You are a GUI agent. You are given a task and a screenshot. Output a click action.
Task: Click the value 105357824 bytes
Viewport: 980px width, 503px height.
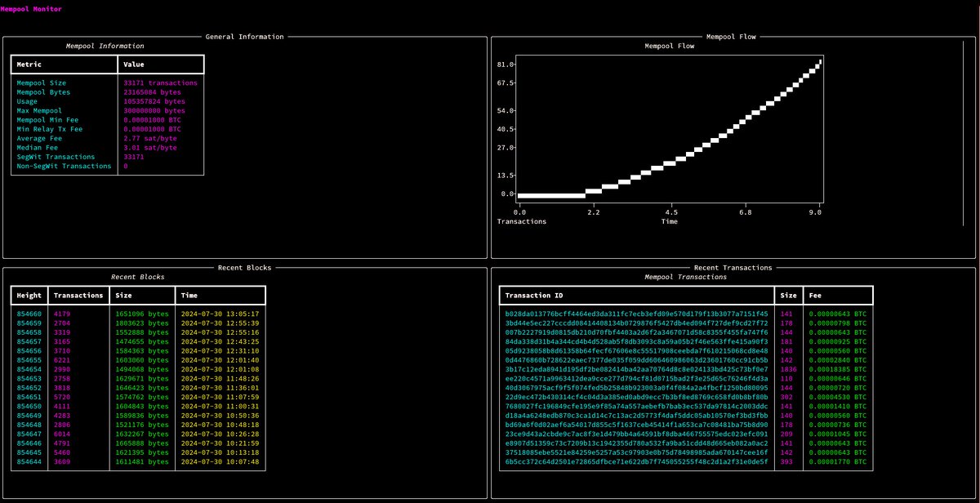pos(156,101)
